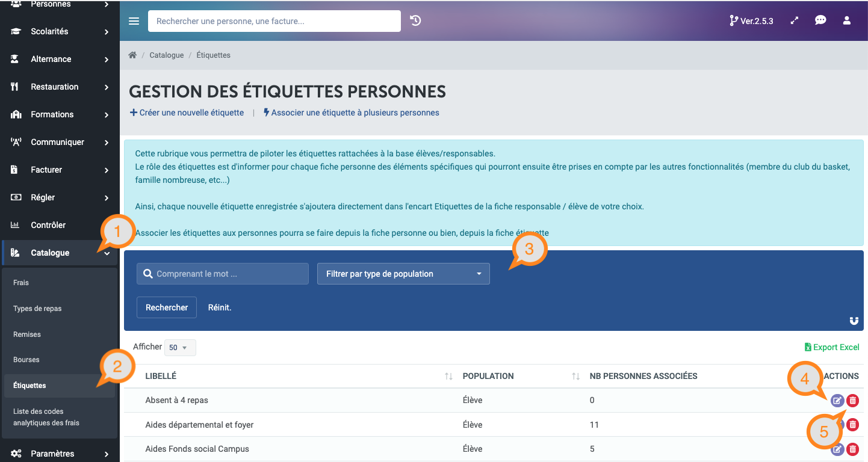Screen dimensions: 868x462
Task: Open the search history clock icon
Action: pyautogui.click(x=415, y=20)
